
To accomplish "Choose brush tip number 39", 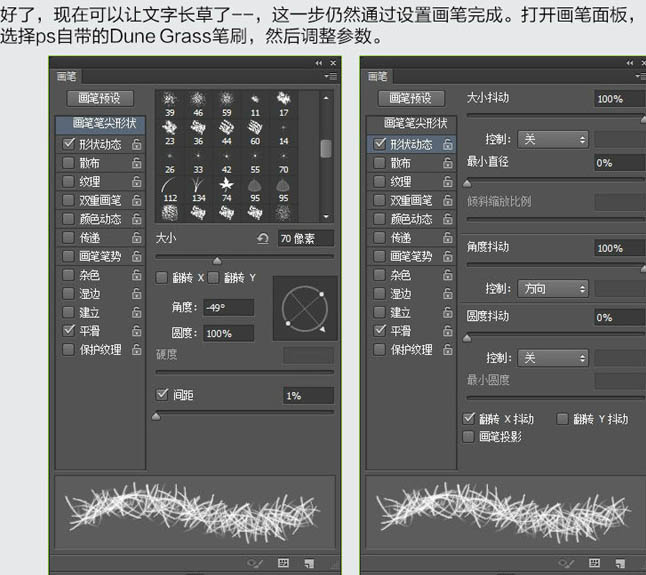I will click(170, 105).
